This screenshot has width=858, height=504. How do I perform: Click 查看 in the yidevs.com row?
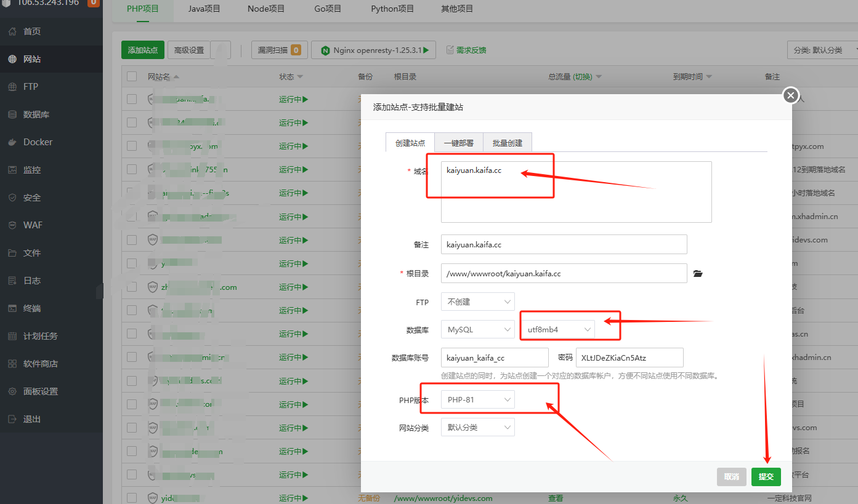point(556,498)
